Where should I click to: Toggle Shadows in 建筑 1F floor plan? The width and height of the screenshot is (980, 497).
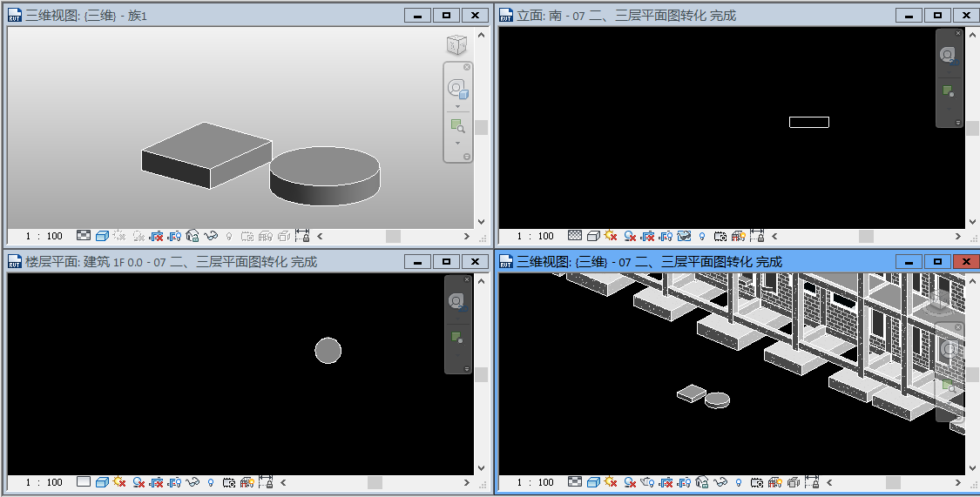click(139, 482)
